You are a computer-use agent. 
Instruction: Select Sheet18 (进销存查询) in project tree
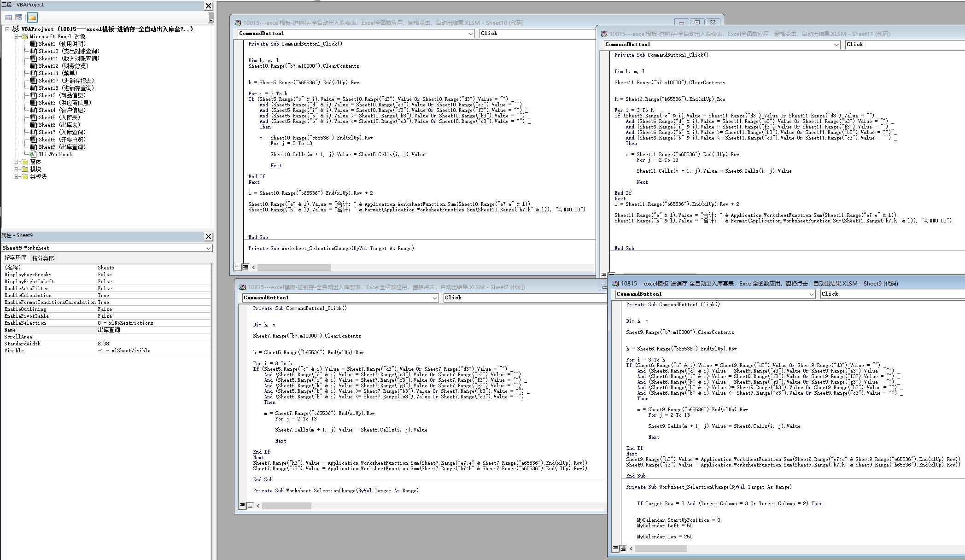[66, 88]
